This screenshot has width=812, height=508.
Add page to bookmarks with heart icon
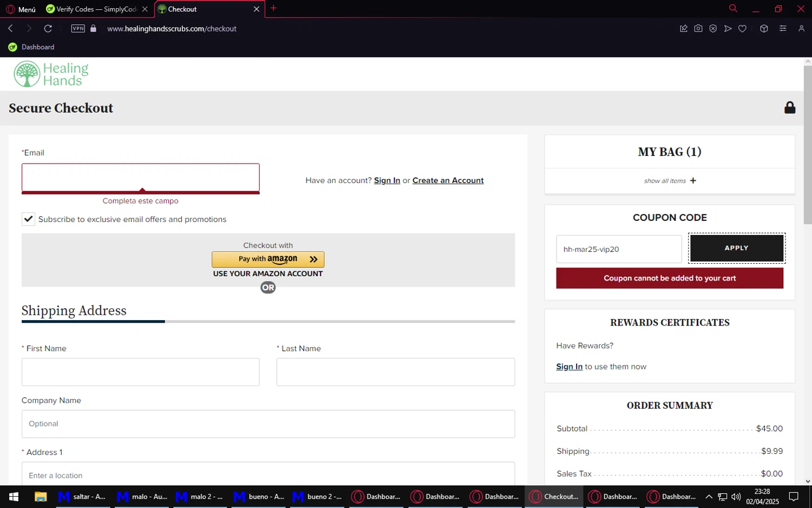742,29
